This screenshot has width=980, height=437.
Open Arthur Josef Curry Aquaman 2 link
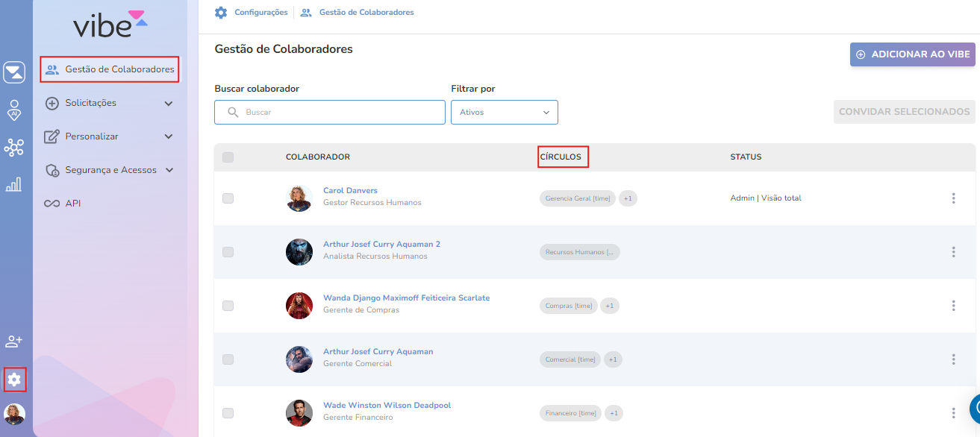(381, 245)
